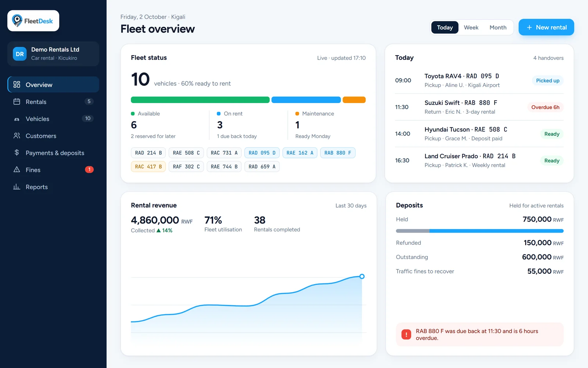Click the deposits held progress bar
Viewport: 588px width, 368px height.
coord(480,231)
